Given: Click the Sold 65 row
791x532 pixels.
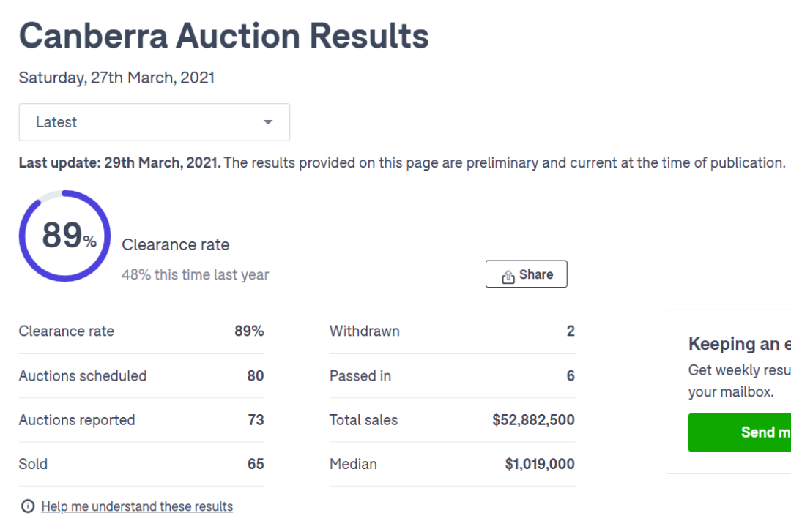Looking at the screenshot, I should click(141, 464).
